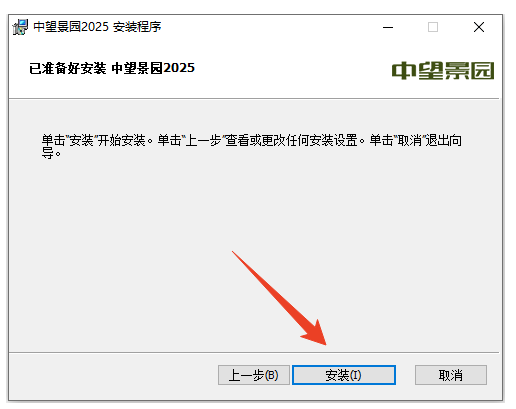Click the green 中望景园 brand logo
This screenshot has height=409, width=516.
click(x=443, y=71)
